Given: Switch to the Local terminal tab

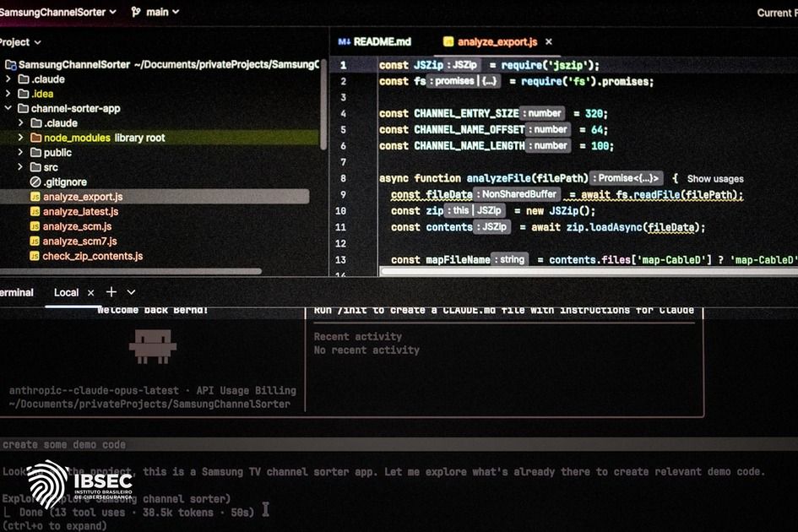Looking at the screenshot, I should point(66,292).
